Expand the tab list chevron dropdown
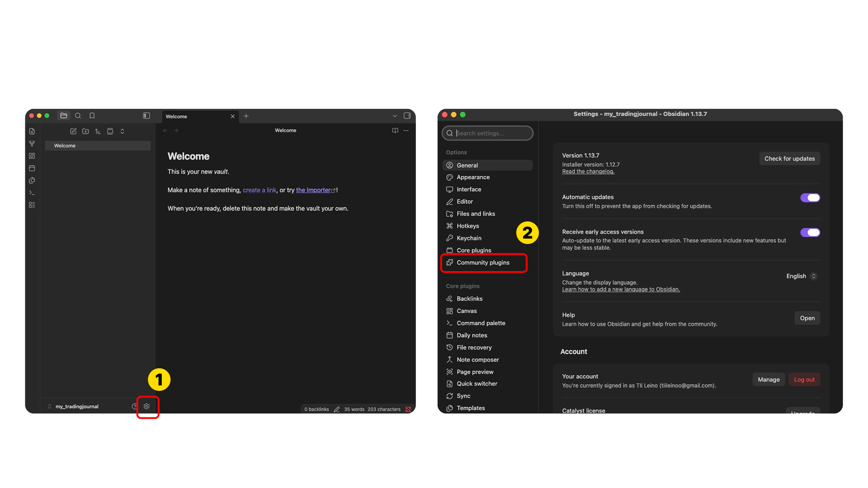The width and height of the screenshot is (868, 488). point(395,116)
